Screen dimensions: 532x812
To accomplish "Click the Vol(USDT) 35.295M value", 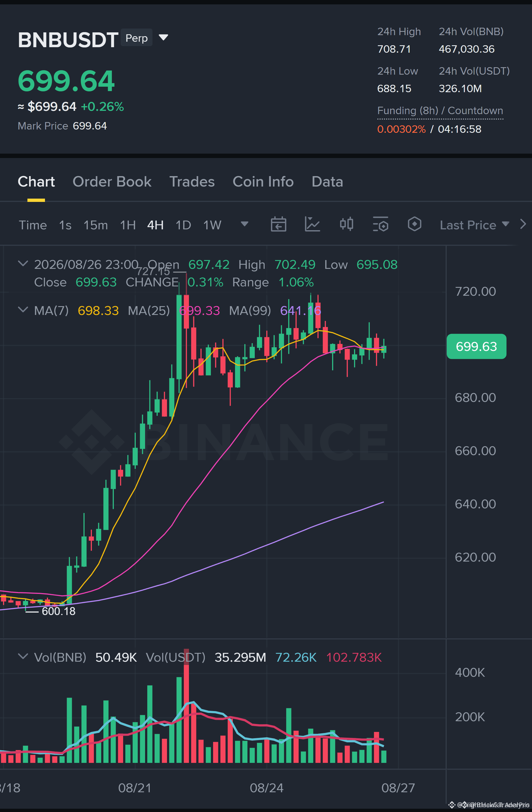I will point(240,657).
